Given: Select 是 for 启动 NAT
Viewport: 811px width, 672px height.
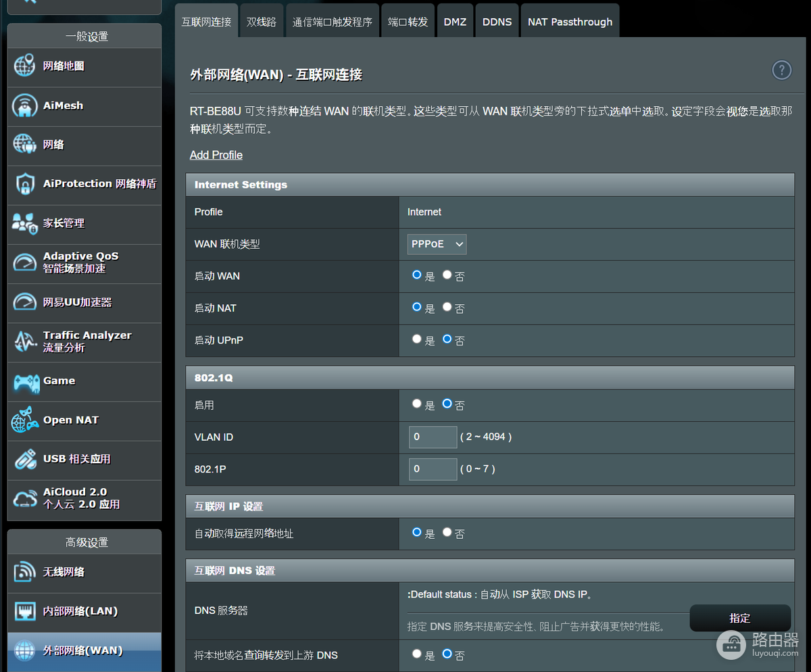Looking at the screenshot, I should (417, 307).
